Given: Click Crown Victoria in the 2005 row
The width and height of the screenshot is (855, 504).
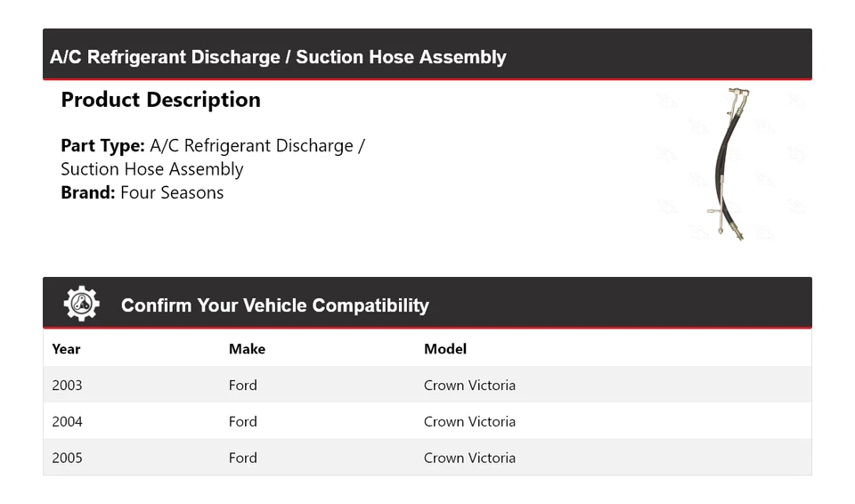Looking at the screenshot, I should coord(469,458).
